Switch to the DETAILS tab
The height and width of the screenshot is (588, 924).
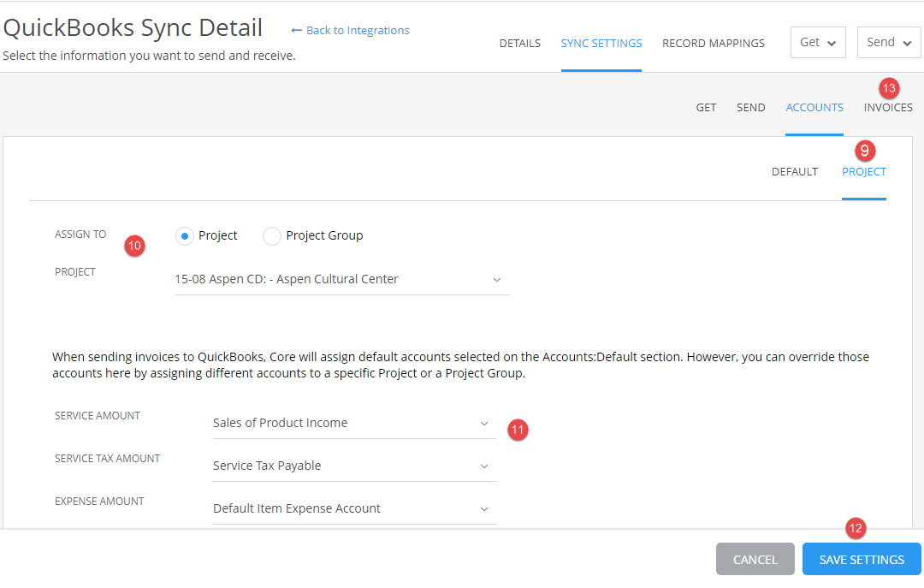tap(519, 43)
